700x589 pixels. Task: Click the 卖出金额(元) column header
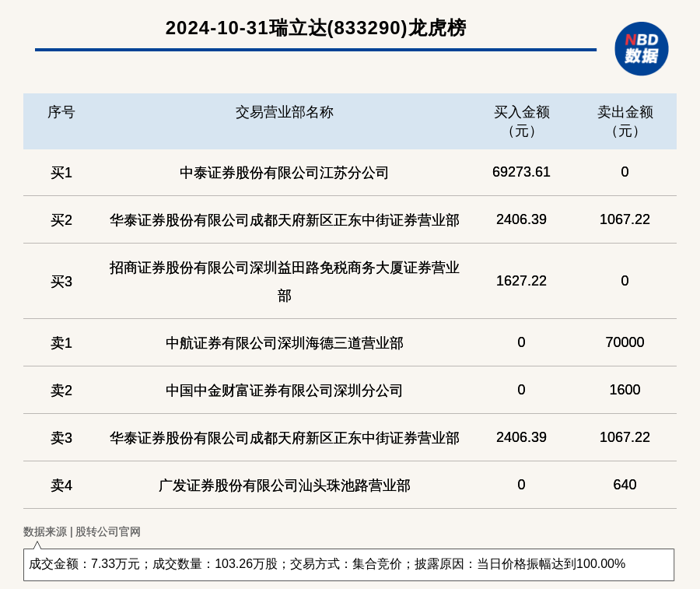(x=625, y=121)
